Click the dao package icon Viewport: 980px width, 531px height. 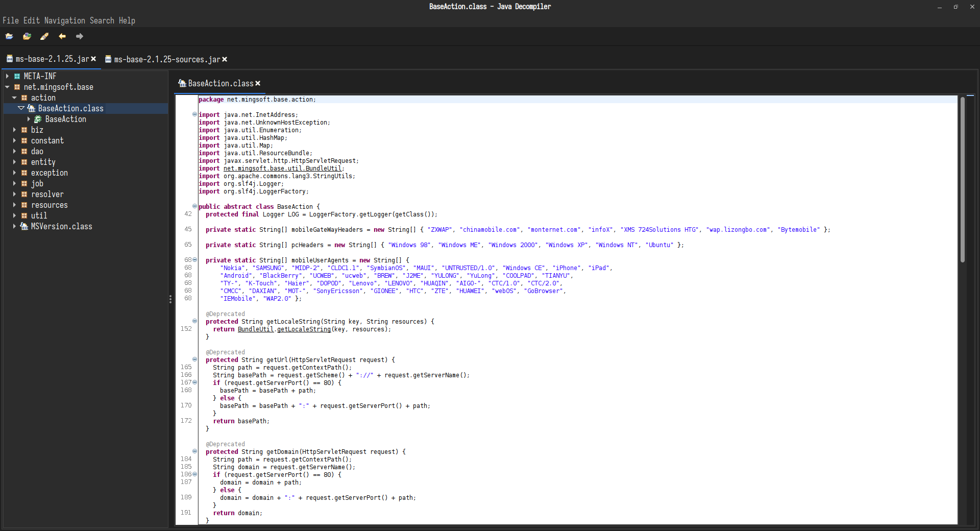click(x=24, y=151)
